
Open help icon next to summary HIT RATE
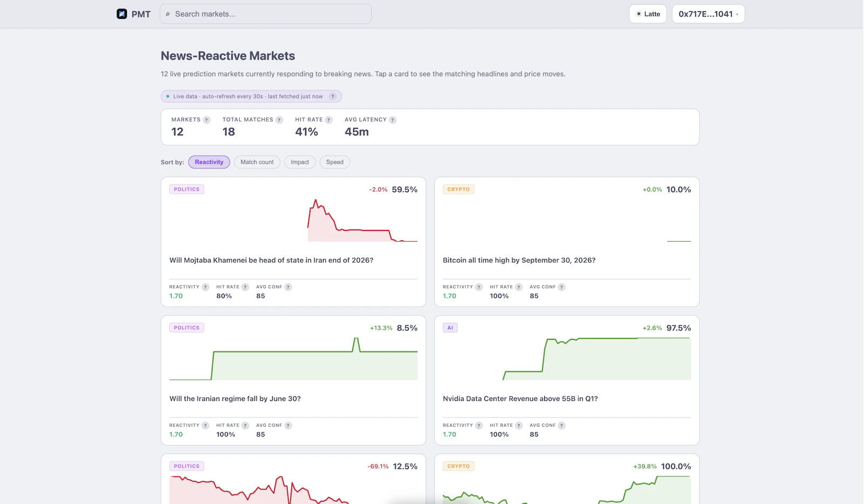pos(329,120)
